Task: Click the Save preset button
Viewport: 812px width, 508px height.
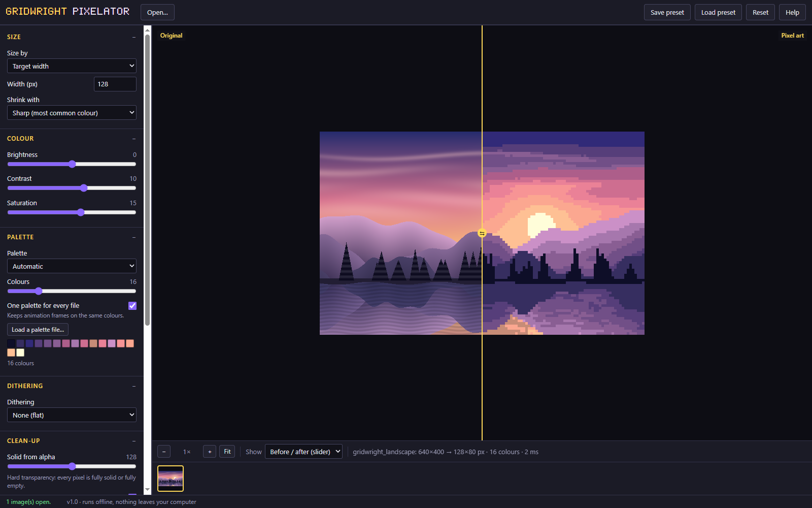Action: (x=667, y=12)
